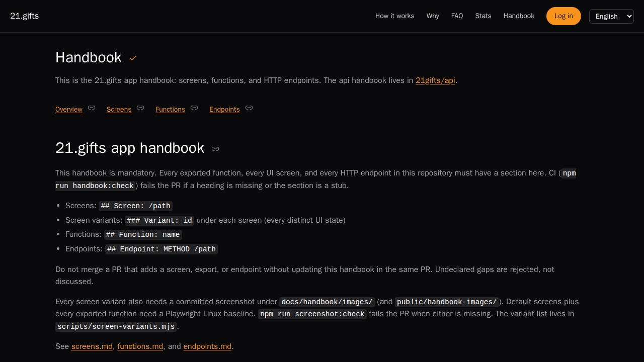Open the functions.md link
Screen dimensions: 644x362
point(140,346)
